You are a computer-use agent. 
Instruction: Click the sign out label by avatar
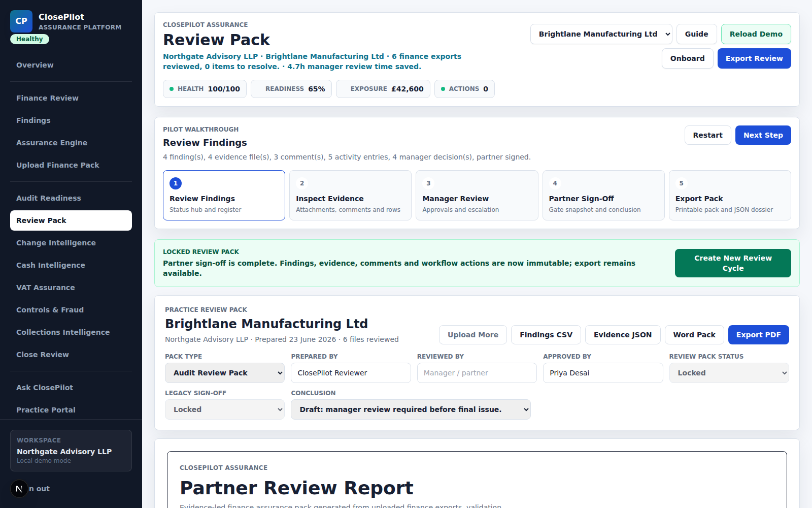pos(39,489)
